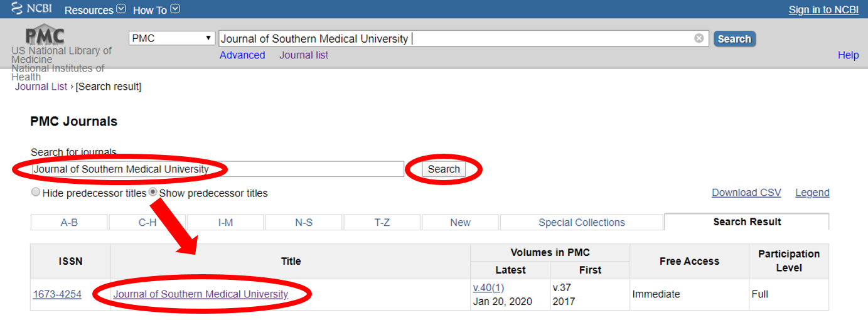Open the Legend link

point(812,193)
